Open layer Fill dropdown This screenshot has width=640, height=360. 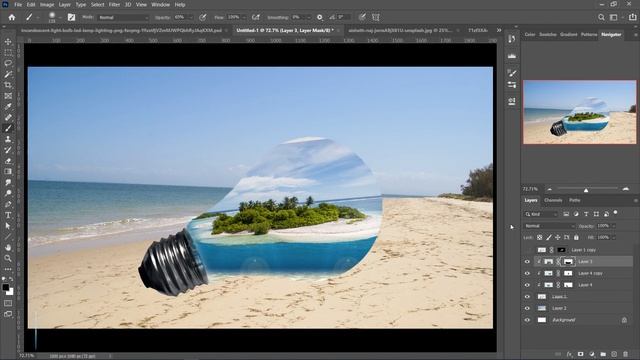click(613, 237)
